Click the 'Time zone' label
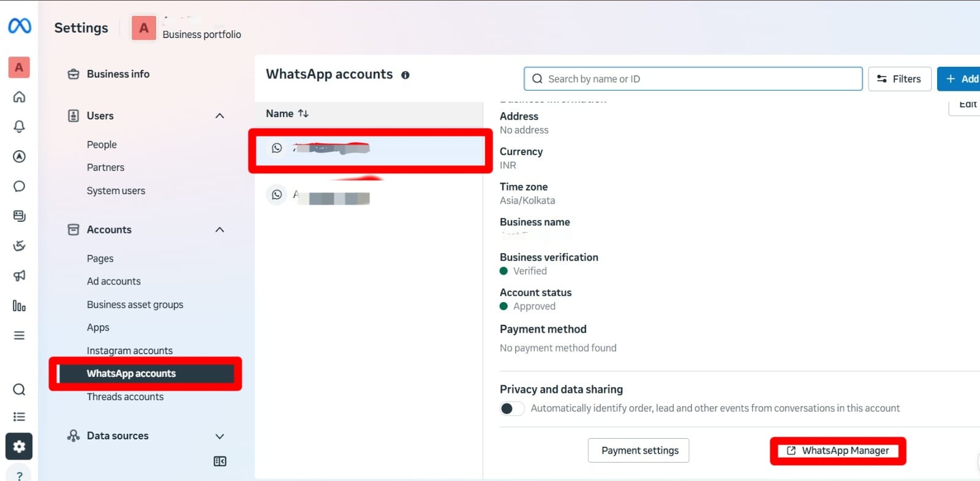This screenshot has width=980, height=481. (x=524, y=187)
